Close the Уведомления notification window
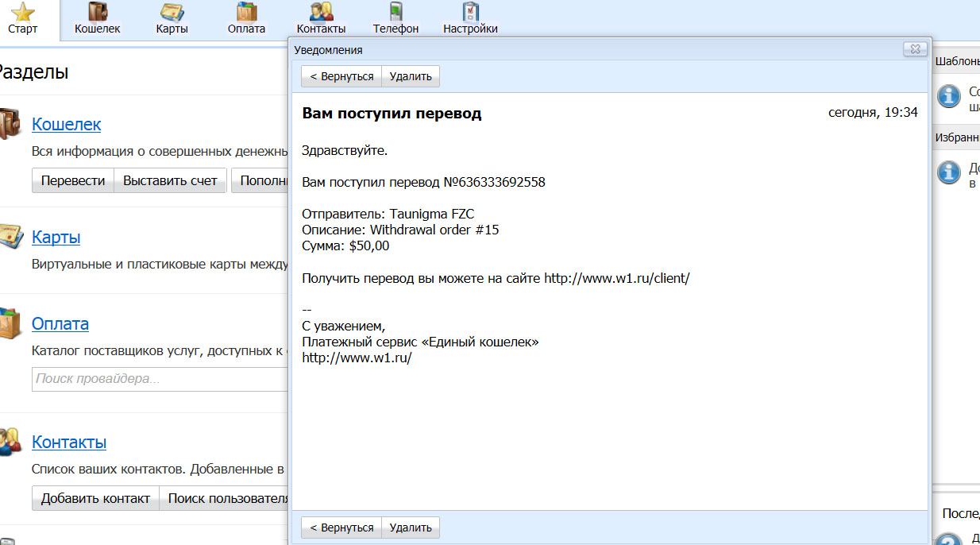Screen dimensions: 980x545 (915, 50)
